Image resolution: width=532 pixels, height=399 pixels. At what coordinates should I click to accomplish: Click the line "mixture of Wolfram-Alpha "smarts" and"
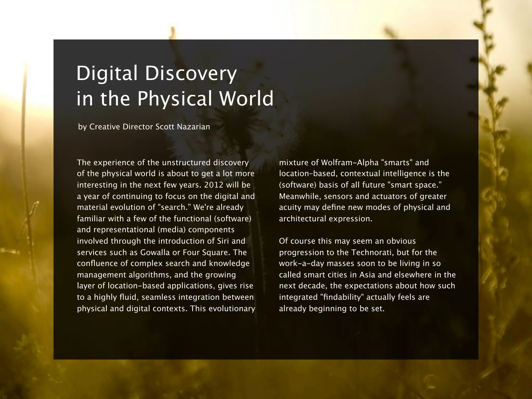tap(354, 163)
